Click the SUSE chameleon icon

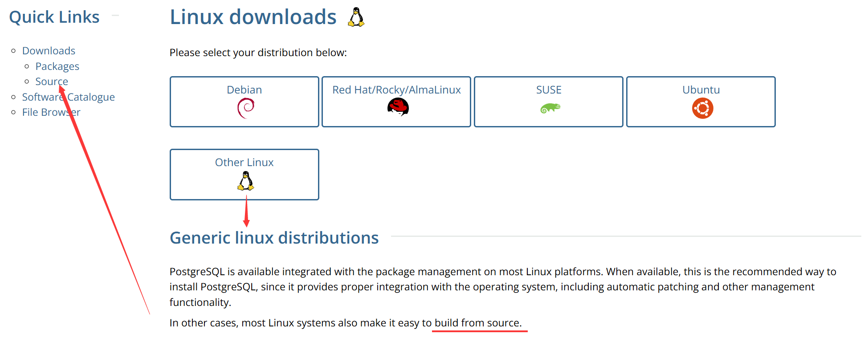click(x=550, y=108)
